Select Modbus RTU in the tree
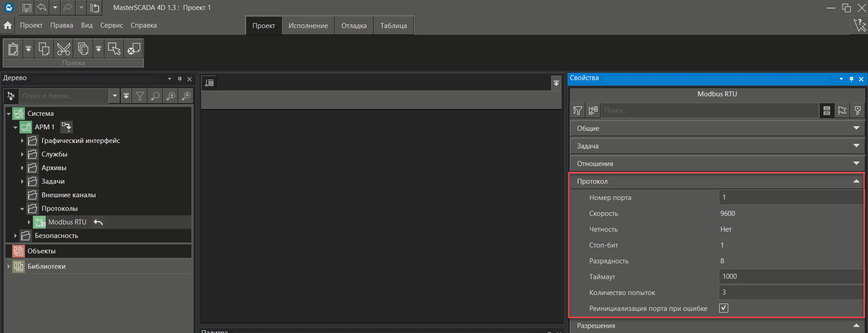868x333 pixels. 67,222
